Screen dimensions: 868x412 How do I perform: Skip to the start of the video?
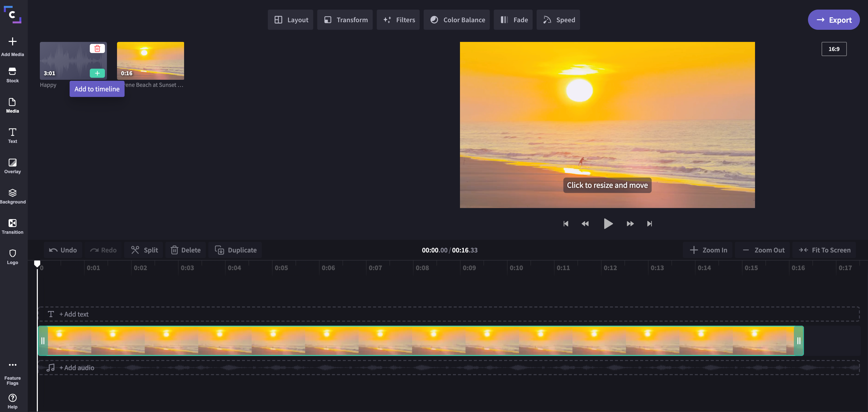[x=566, y=224]
